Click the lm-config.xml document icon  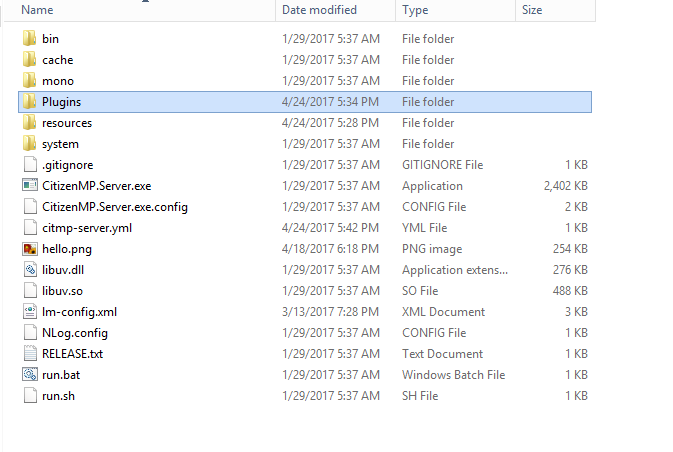[30, 312]
